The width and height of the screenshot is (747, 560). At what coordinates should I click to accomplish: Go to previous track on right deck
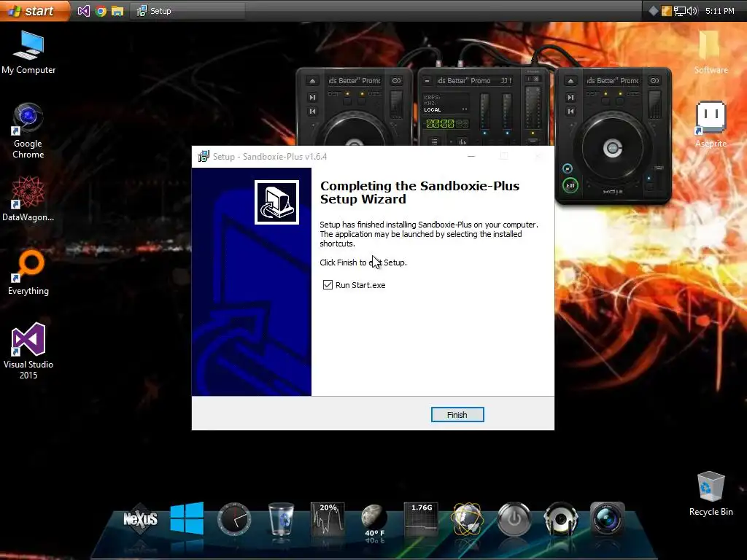570,112
